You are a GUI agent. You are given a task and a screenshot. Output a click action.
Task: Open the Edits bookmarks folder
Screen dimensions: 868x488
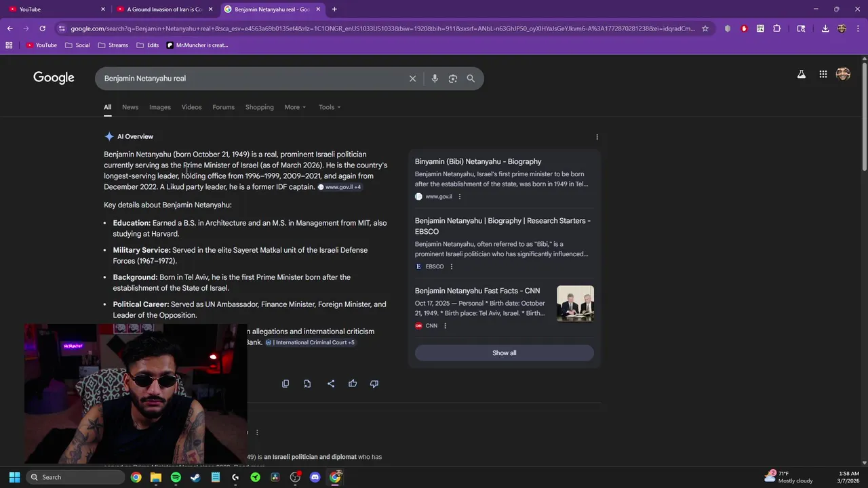pyautogui.click(x=147, y=45)
